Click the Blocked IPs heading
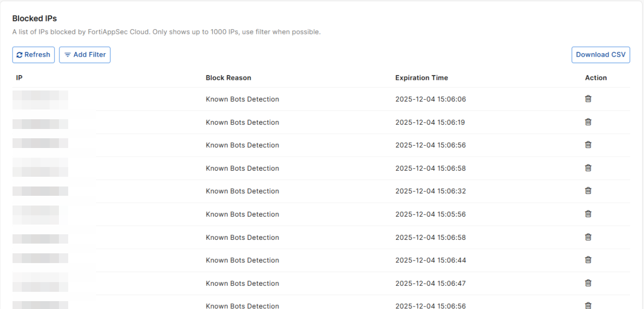The width and height of the screenshot is (644, 309). (34, 19)
